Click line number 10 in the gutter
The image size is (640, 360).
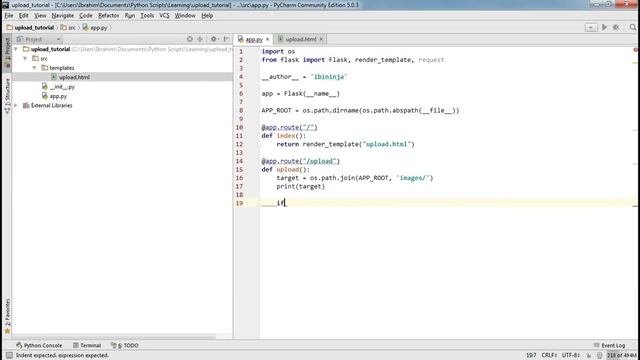point(239,127)
